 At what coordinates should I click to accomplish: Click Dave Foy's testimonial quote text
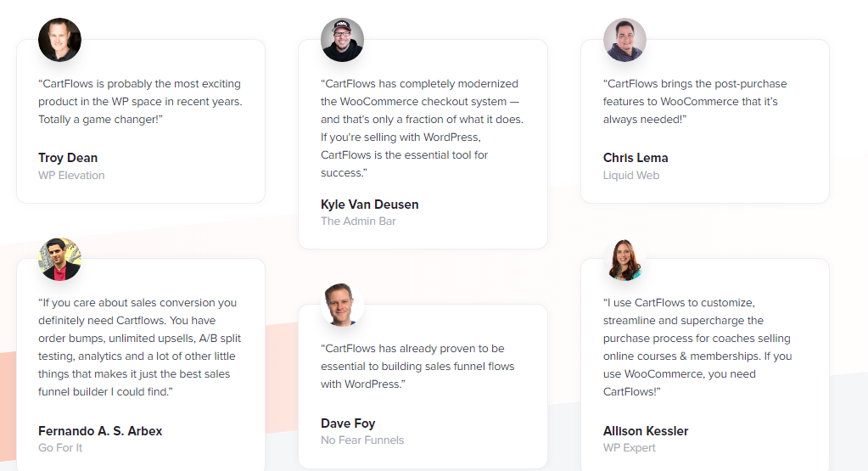coord(417,367)
